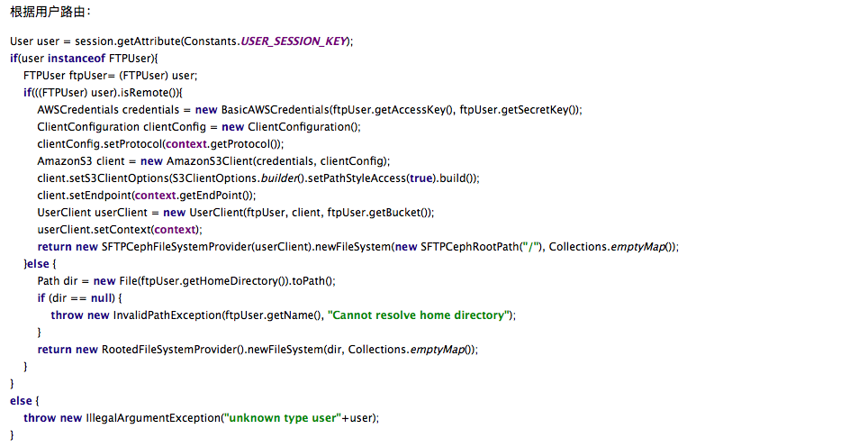
Task: Click the "if (dir == null)" line
Action: tap(80, 298)
